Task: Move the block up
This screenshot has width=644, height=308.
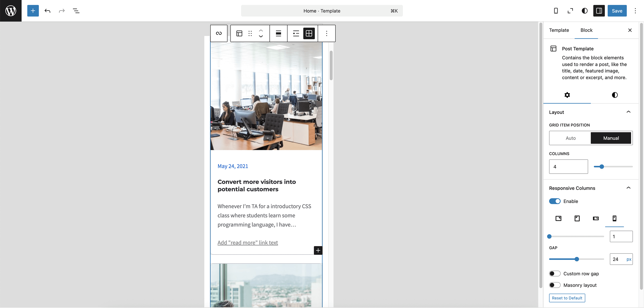Action: 261,30
